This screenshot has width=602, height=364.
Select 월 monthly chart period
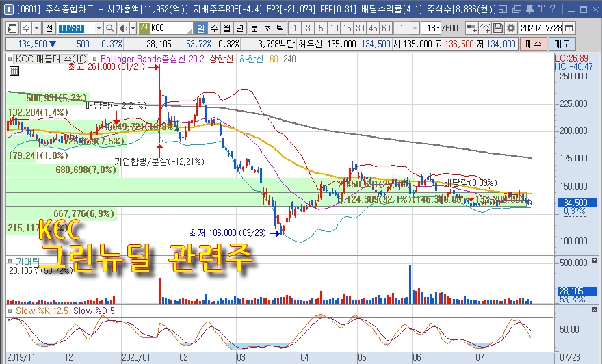227,28
